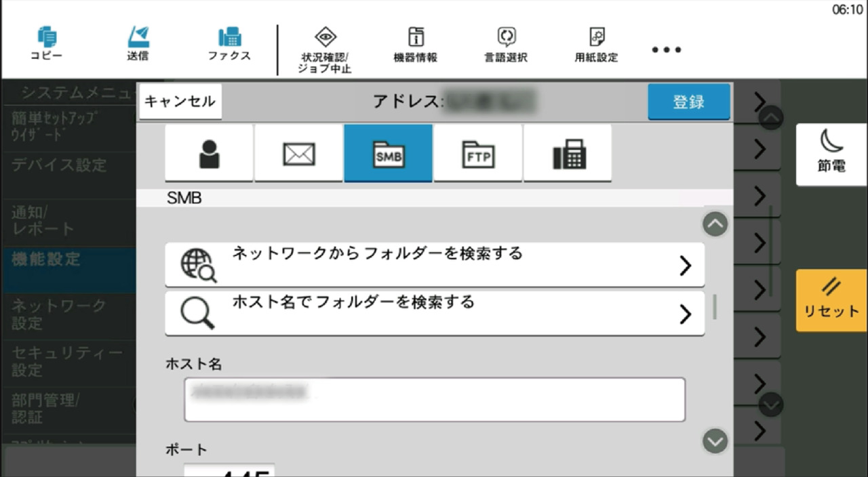Open Network Settings (ネットワーク設定) menu

point(68,316)
